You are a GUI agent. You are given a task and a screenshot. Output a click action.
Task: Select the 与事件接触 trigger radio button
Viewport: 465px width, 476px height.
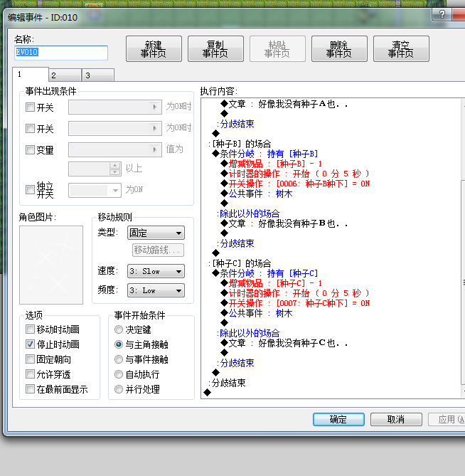tap(119, 359)
